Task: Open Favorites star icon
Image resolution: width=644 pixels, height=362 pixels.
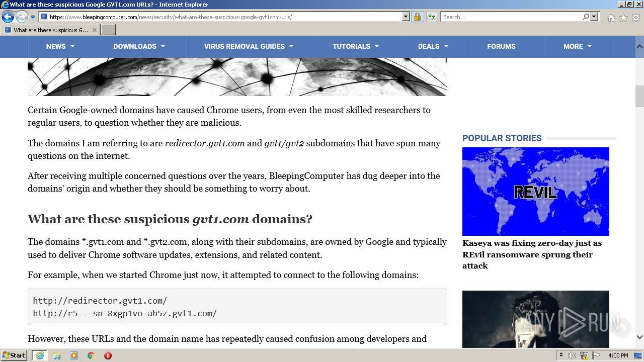Action: point(623,18)
